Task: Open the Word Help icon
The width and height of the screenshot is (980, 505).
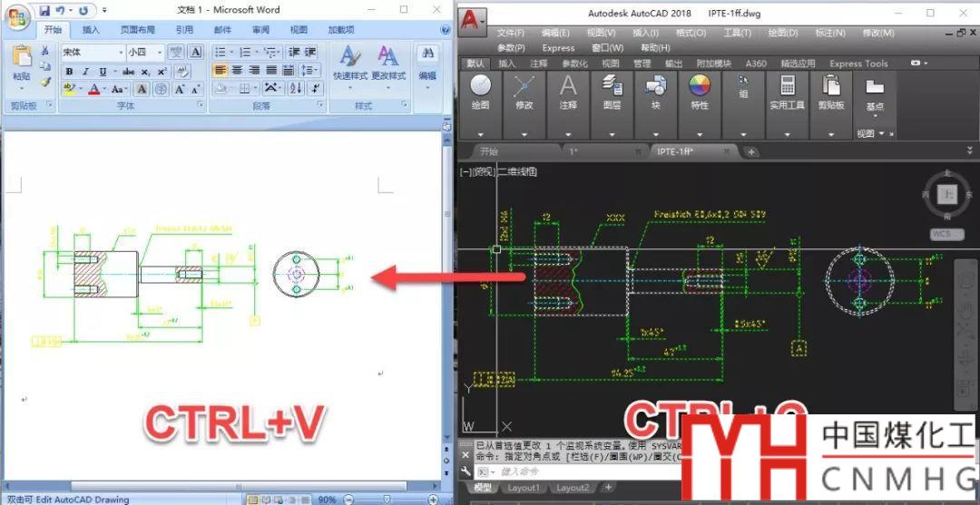Action: (x=445, y=29)
